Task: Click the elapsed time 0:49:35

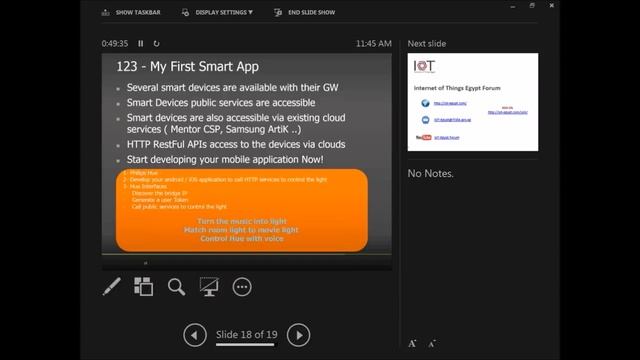Action: point(115,43)
